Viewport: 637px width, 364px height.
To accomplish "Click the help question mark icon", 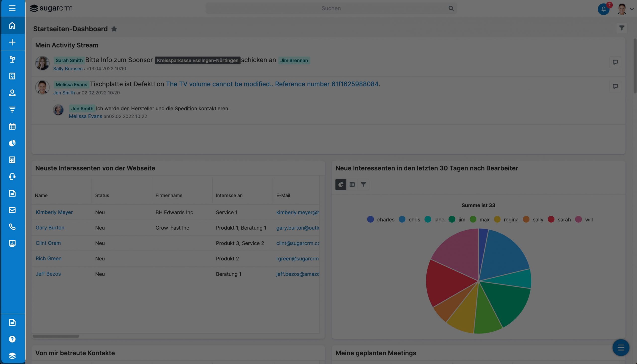I will [12, 339].
